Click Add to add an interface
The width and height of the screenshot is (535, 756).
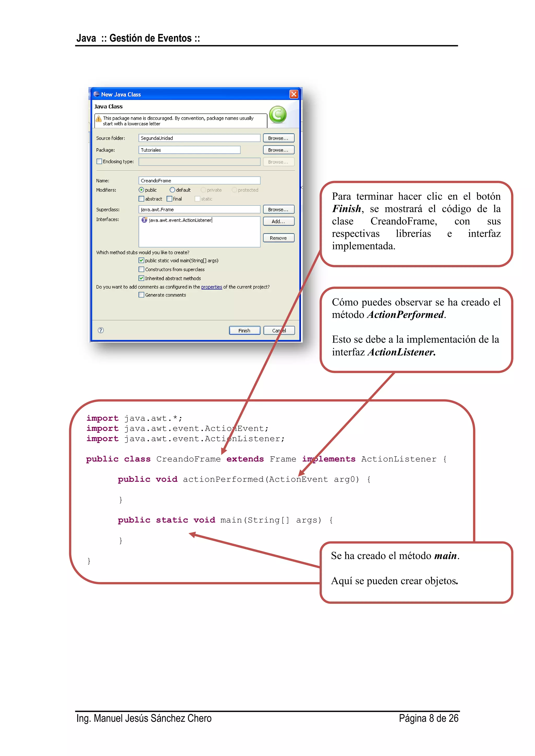278,221
